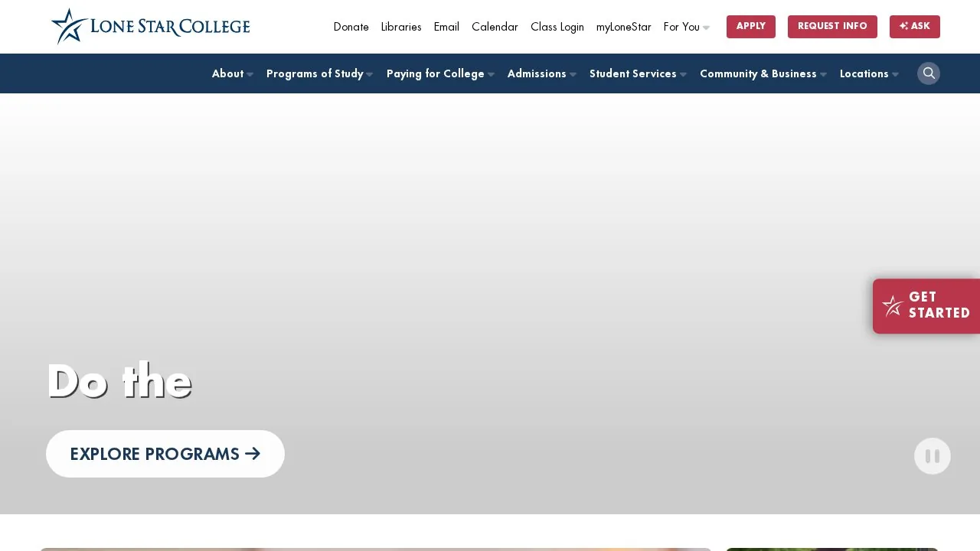
Task: View the Calendar page
Action: [x=495, y=27]
